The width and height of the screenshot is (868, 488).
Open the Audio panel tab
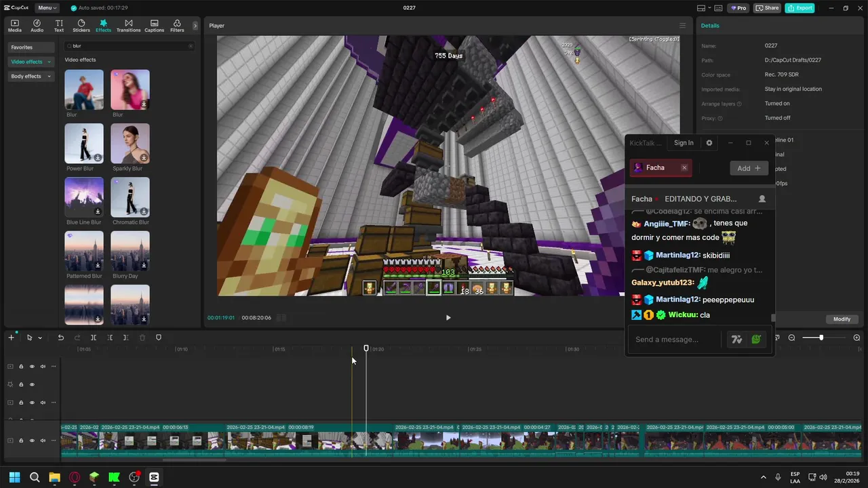pos(37,26)
